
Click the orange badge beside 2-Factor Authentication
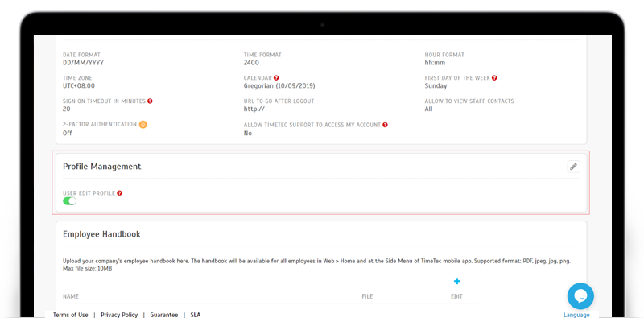coord(142,125)
